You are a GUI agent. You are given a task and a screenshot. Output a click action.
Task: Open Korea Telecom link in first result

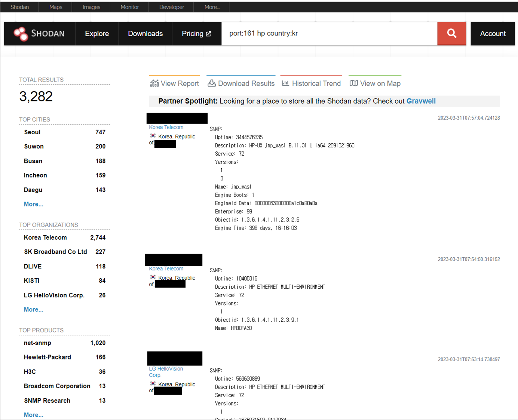click(166, 127)
